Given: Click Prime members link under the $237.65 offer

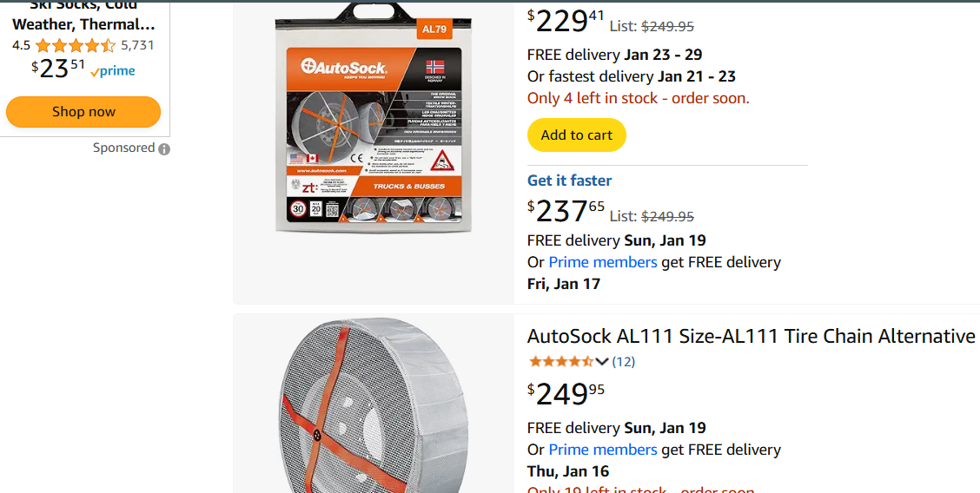Looking at the screenshot, I should [603, 262].
